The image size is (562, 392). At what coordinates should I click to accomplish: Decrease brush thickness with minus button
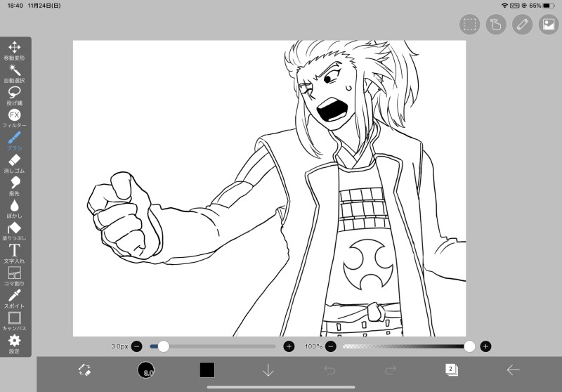point(136,346)
